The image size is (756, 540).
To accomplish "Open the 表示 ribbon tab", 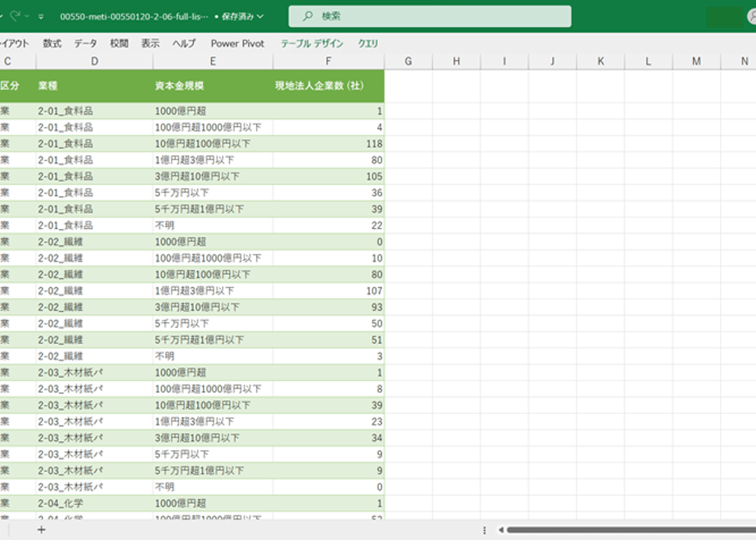I will [151, 43].
